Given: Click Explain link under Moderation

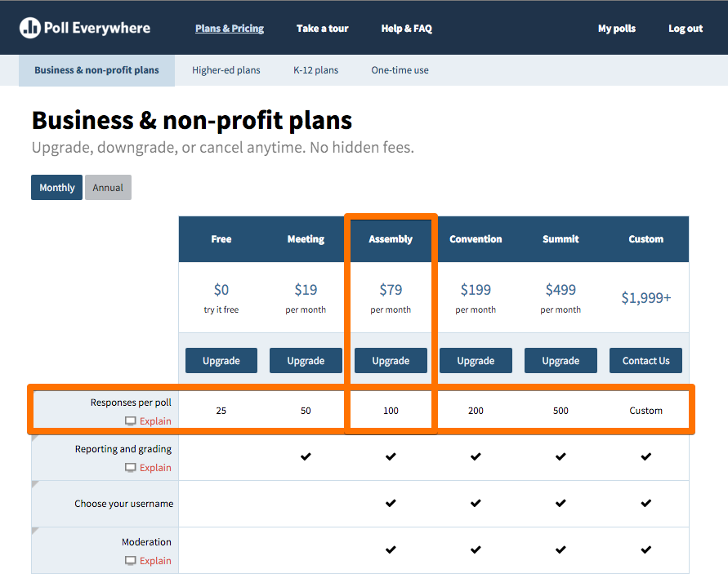Looking at the screenshot, I should [155, 561].
